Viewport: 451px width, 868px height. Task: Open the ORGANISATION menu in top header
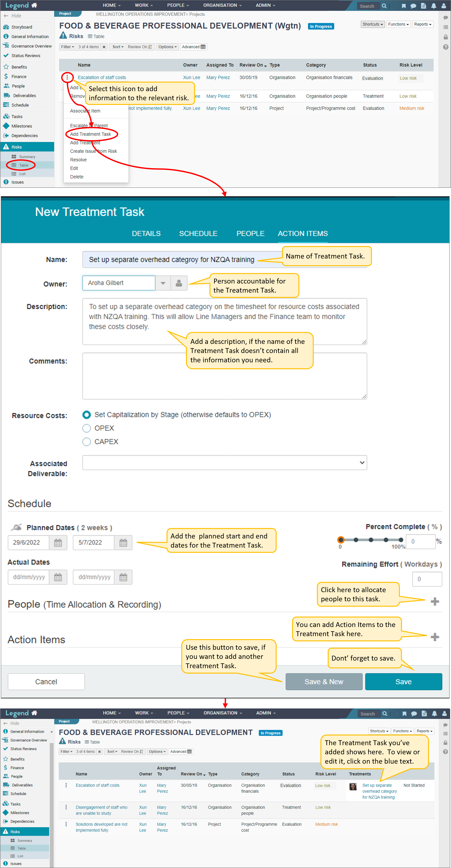[x=222, y=5]
